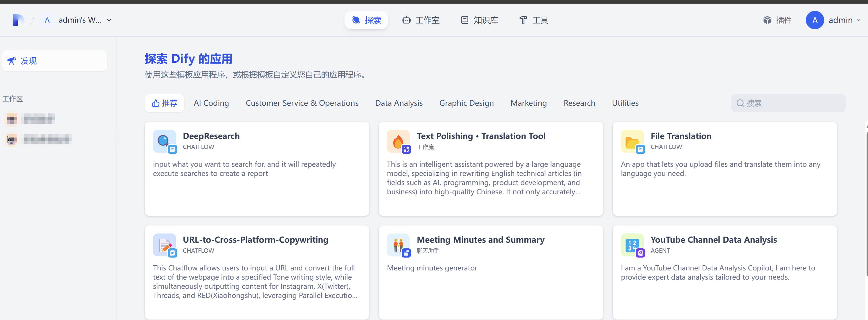Click the YouTube Channel Data Analysis calculator icon
The width and height of the screenshot is (868, 320).
[x=632, y=245]
